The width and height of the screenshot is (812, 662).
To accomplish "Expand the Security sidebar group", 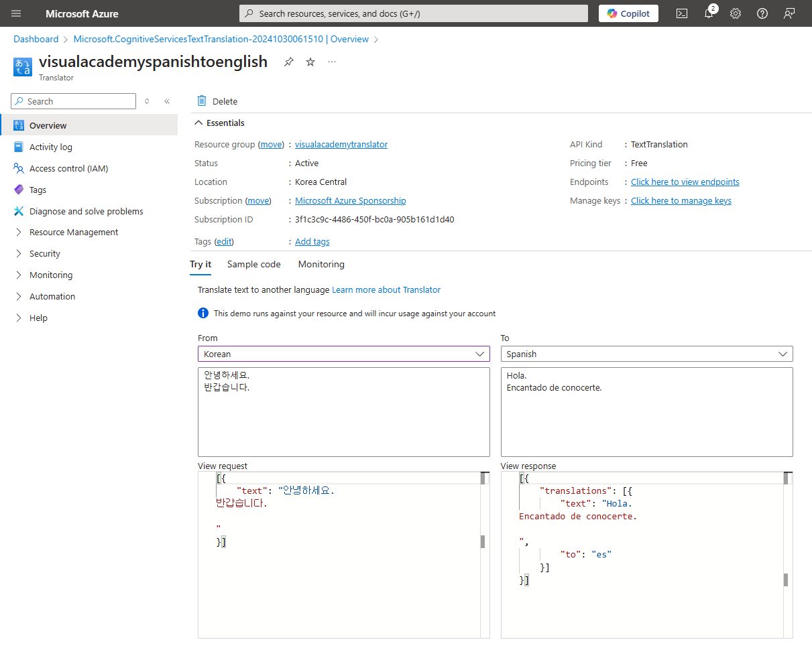I will click(x=45, y=254).
